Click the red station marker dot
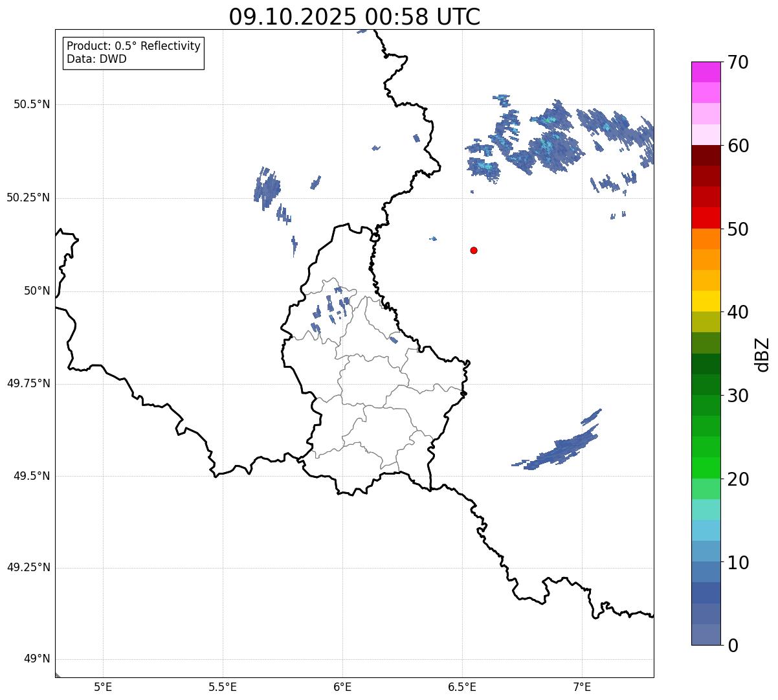 pyautogui.click(x=474, y=250)
